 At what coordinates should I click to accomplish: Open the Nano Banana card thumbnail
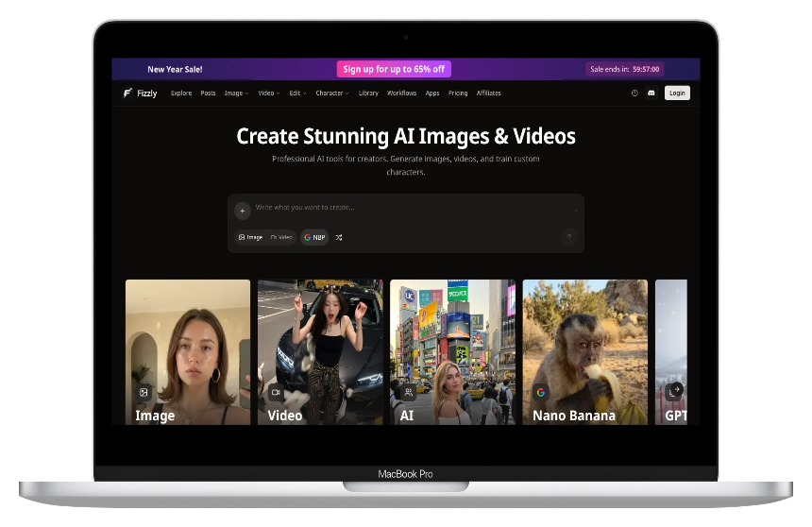[585, 352]
